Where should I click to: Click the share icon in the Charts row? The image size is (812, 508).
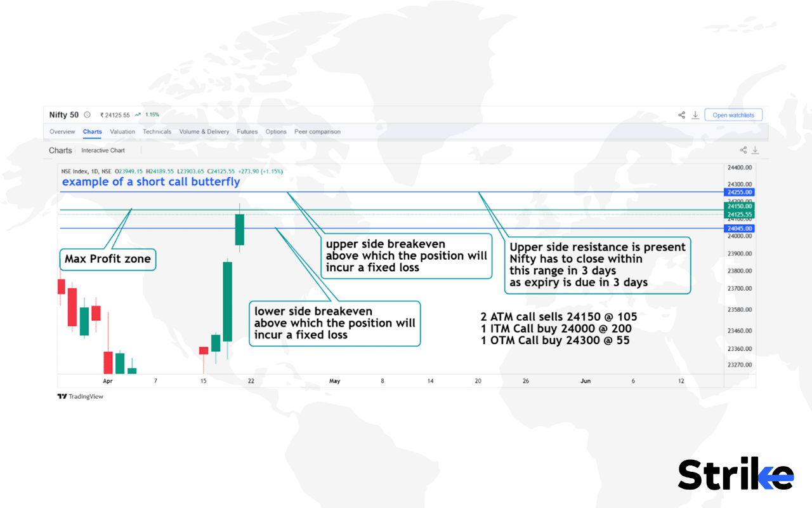pyautogui.click(x=743, y=150)
